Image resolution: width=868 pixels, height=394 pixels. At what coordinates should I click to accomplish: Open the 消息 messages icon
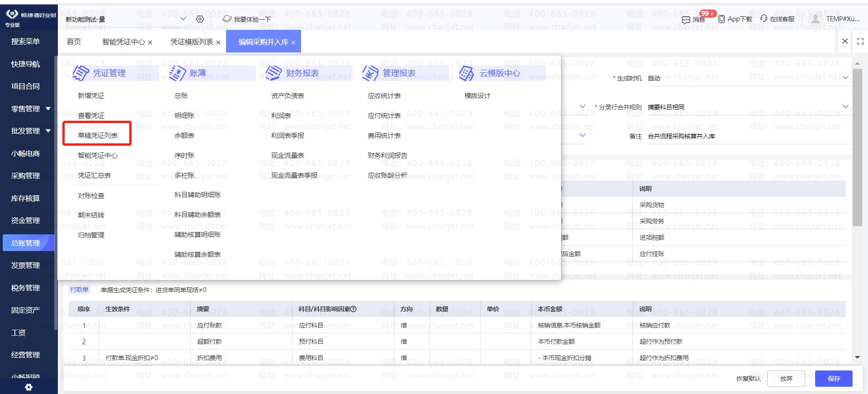[x=686, y=19]
